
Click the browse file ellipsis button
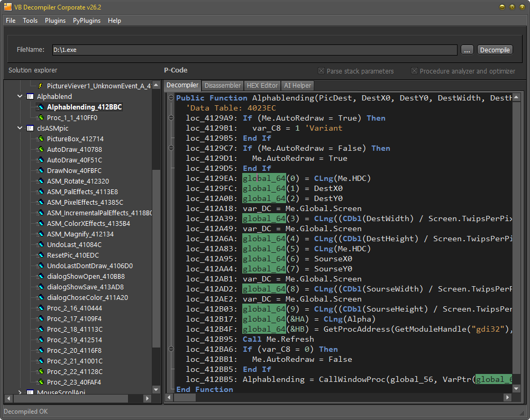click(467, 50)
